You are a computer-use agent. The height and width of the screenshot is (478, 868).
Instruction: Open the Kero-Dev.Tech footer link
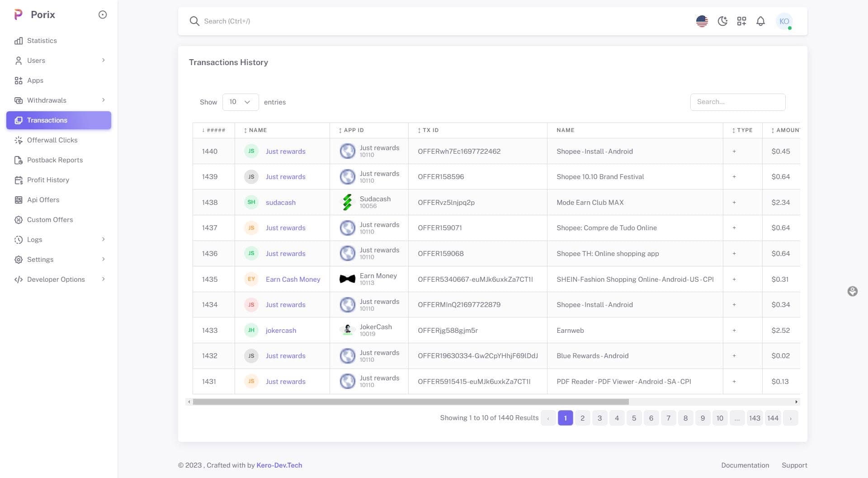(279, 465)
